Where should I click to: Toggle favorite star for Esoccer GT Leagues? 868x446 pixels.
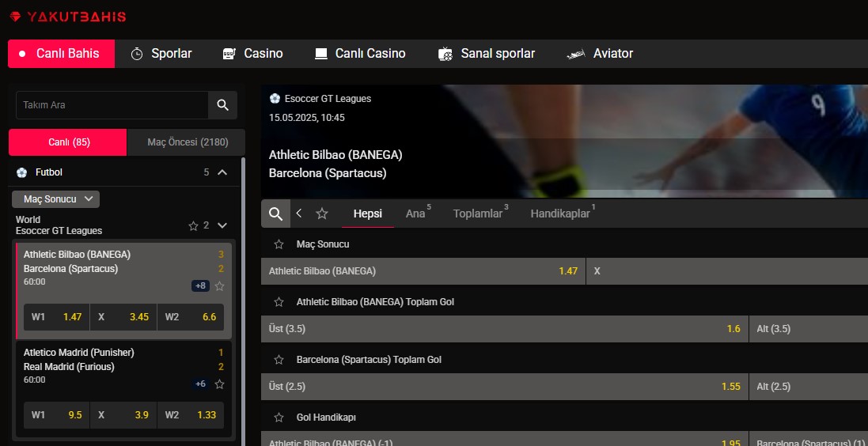193,225
